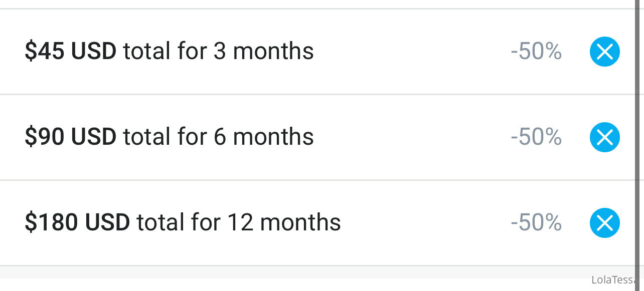The width and height of the screenshot is (644, 291).
Task: Click the bold $90 USD price
Action: click(x=71, y=137)
